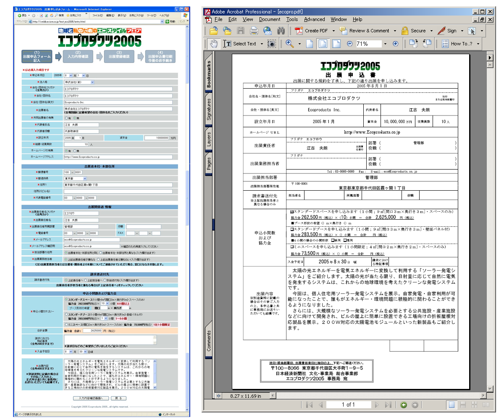Select the Snapshot camera tool
The width and height of the screenshot is (504, 420).
pyautogui.click(x=272, y=43)
